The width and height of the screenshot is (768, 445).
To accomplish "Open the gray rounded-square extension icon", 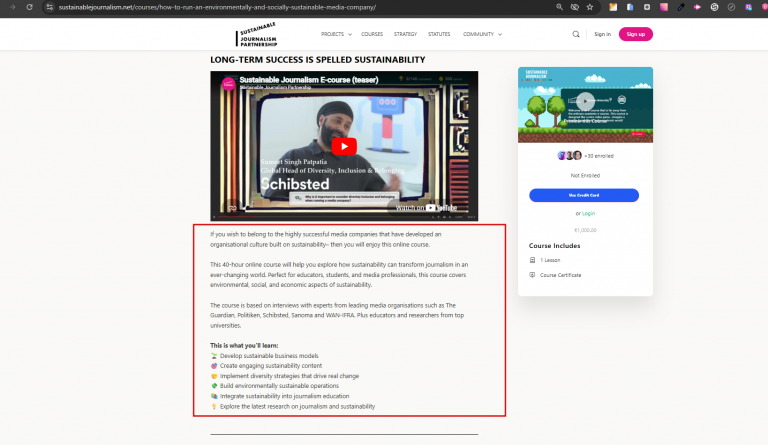I will tap(647, 7).
